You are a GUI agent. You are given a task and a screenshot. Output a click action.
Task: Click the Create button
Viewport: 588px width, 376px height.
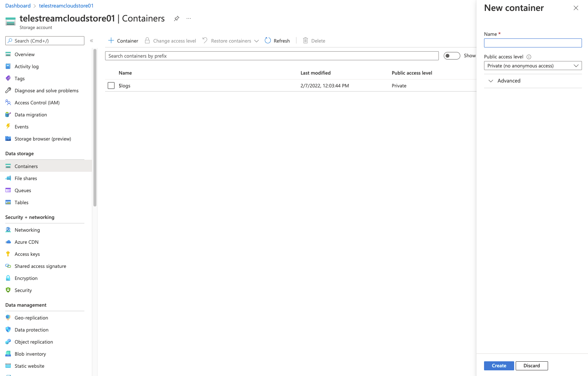pyautogui.click(x=499, y=365)
